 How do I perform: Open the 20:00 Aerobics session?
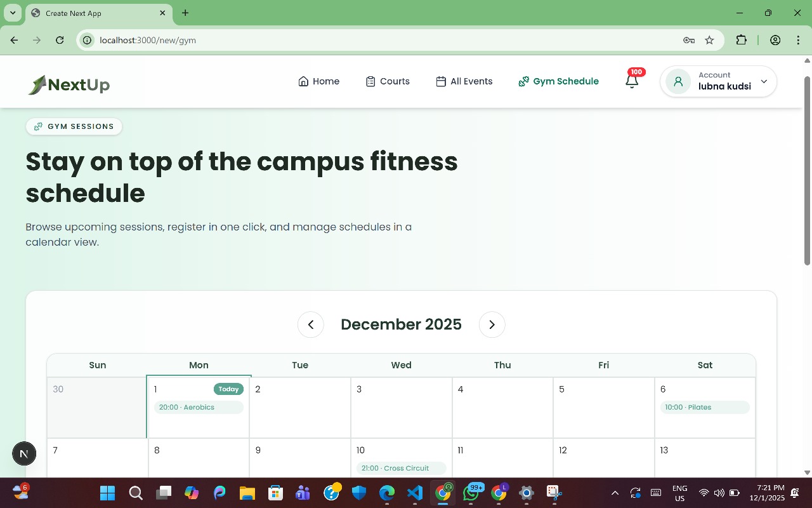click(x=199, y=407)
